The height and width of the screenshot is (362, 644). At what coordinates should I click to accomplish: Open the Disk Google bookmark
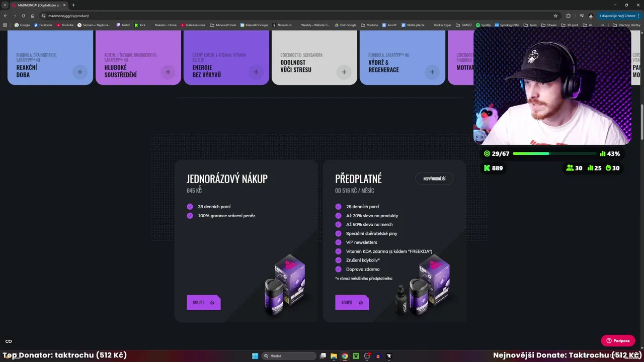(x=345, y=25)
